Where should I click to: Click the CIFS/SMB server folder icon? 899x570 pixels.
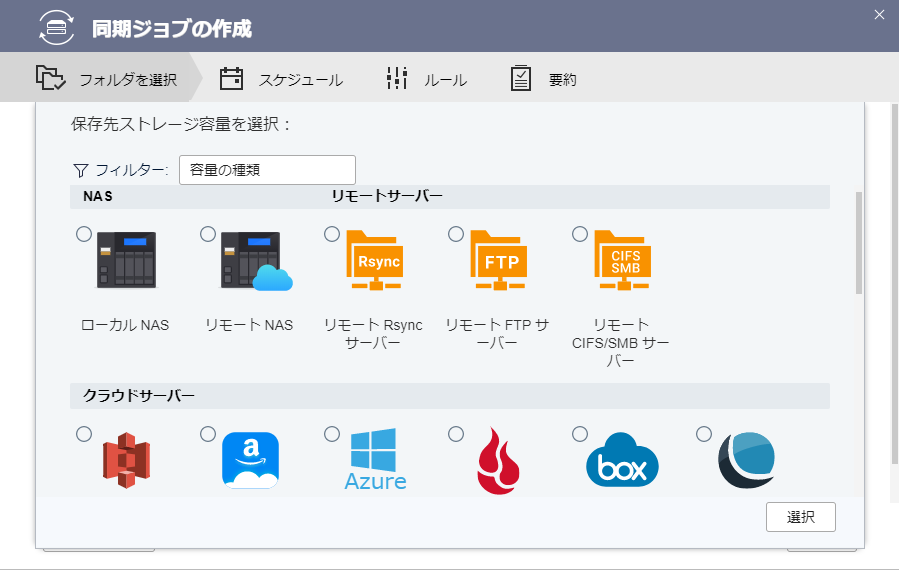point(621,262)
